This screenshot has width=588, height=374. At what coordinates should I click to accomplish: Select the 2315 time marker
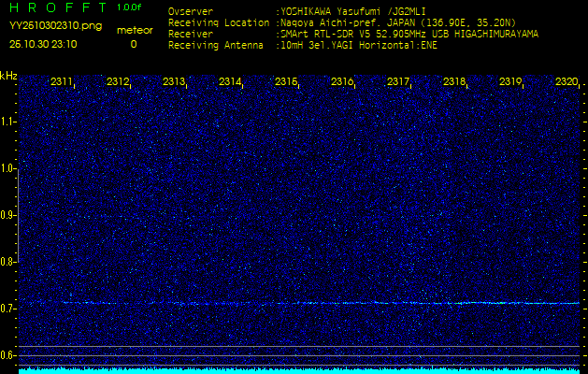tap(286, 82)
